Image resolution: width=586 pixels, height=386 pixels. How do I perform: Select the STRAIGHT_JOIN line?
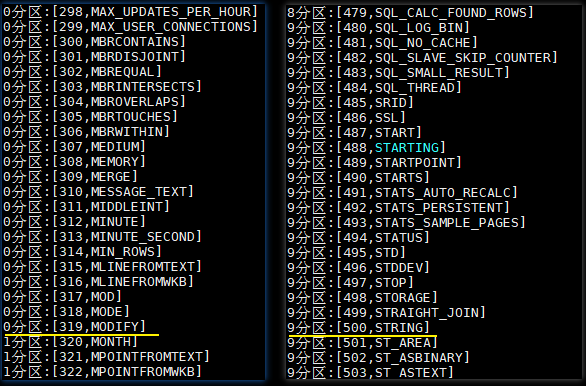tap(386, 312)
